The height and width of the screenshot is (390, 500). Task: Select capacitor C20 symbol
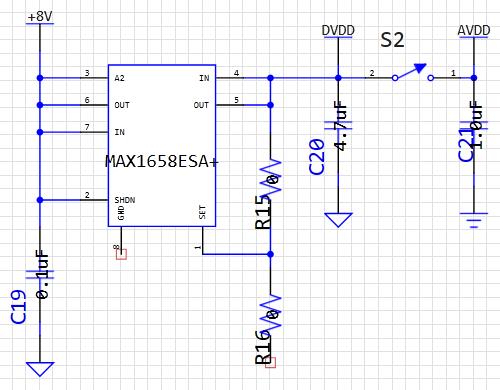click(x=338, y=126)
